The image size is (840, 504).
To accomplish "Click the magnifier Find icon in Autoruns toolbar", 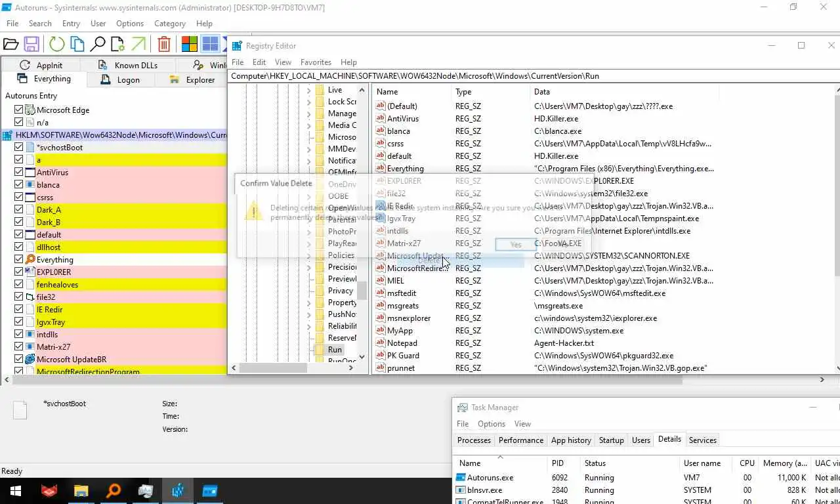I will point(98,45).
